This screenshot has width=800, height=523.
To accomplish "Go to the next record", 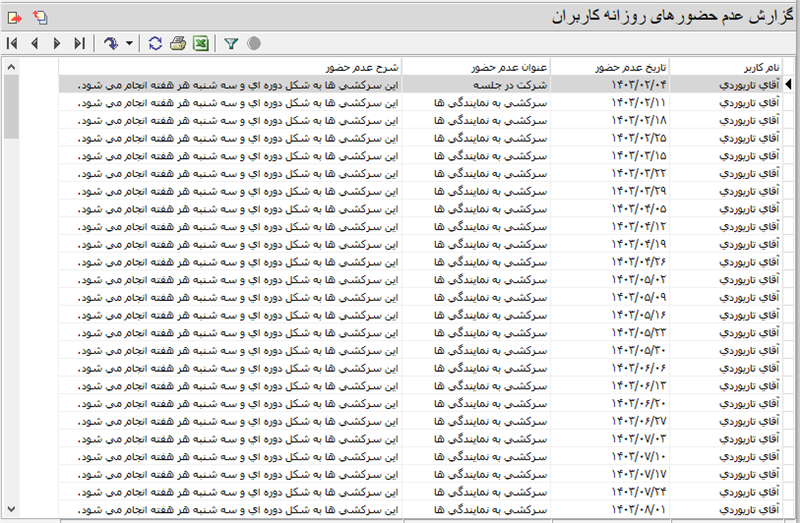I will coord(56,44).
